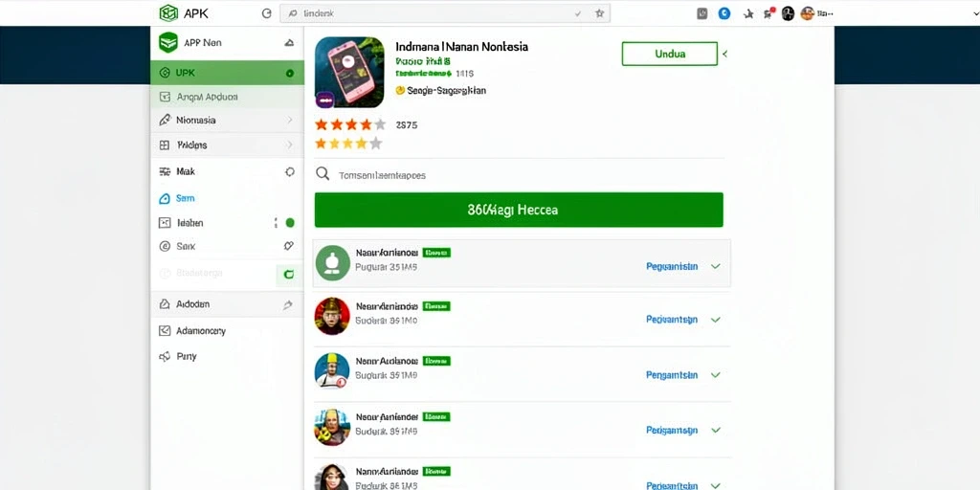Screen dimensions: 980x490
Task: Click the green APK logo in the browser bar
Action: coord(168,13)
